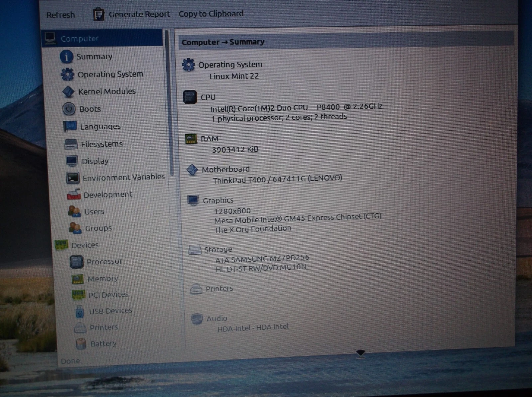532x397 pixels.
Task: Select Battery in sidebar
Action: 103,343
